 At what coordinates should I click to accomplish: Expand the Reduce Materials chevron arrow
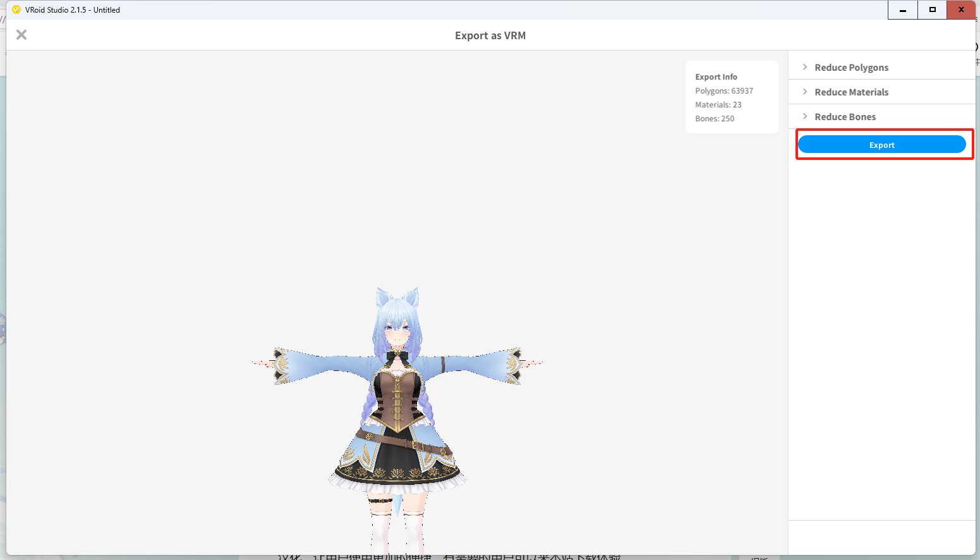click(805, 92)
